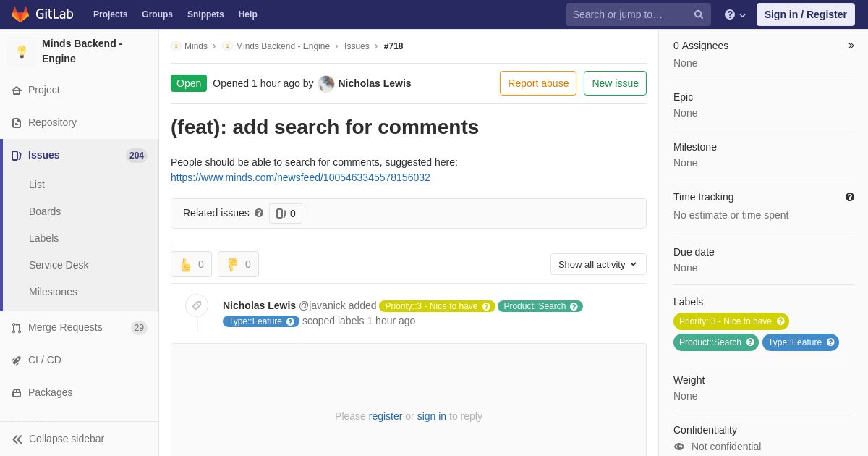Screen dimensions: 868x456
Task: Click the Open status badge
Action: click(189, 83)
